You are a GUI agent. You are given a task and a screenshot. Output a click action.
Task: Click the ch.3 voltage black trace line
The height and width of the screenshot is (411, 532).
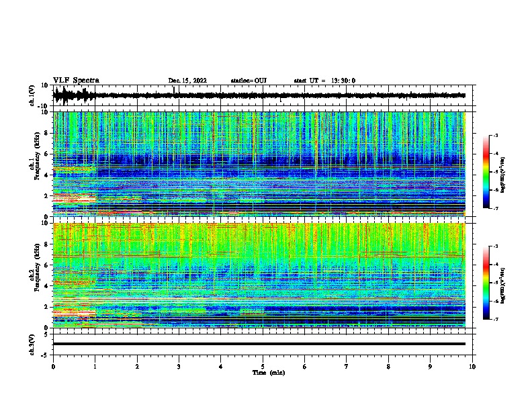(x=259, y=344)
